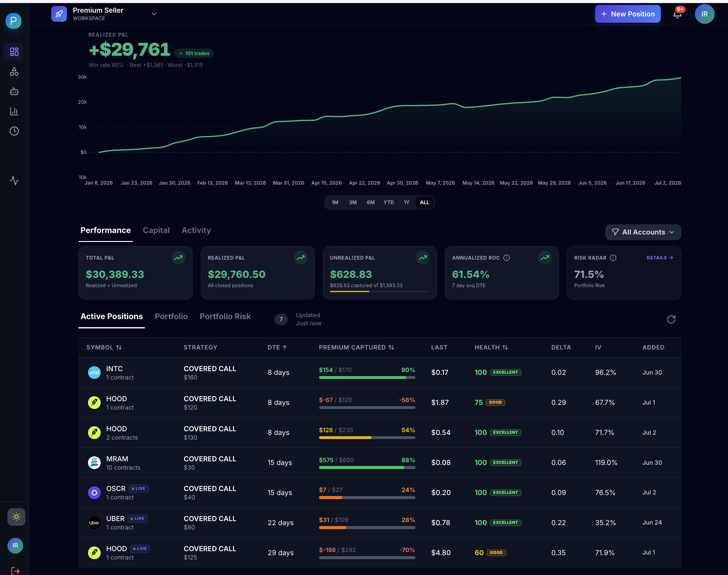Select the 3M chart range
728x575 pixels.
[x=353, y=202]
